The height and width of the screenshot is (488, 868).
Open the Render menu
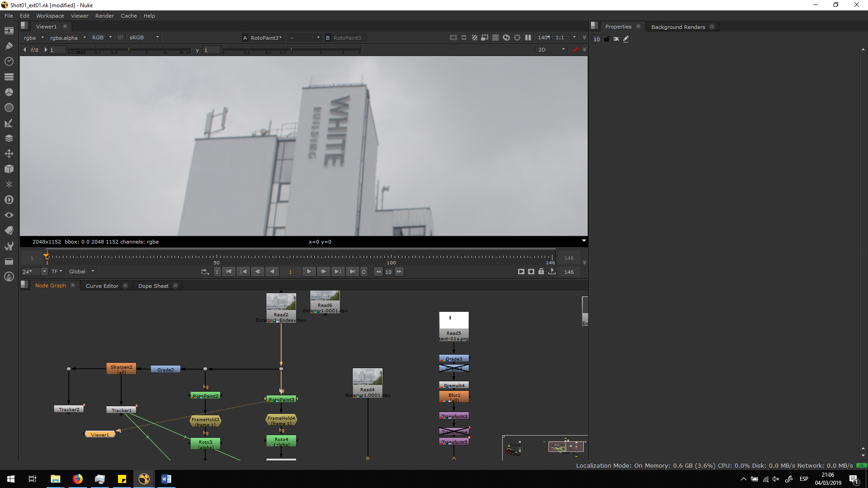[x=104, y=15]
